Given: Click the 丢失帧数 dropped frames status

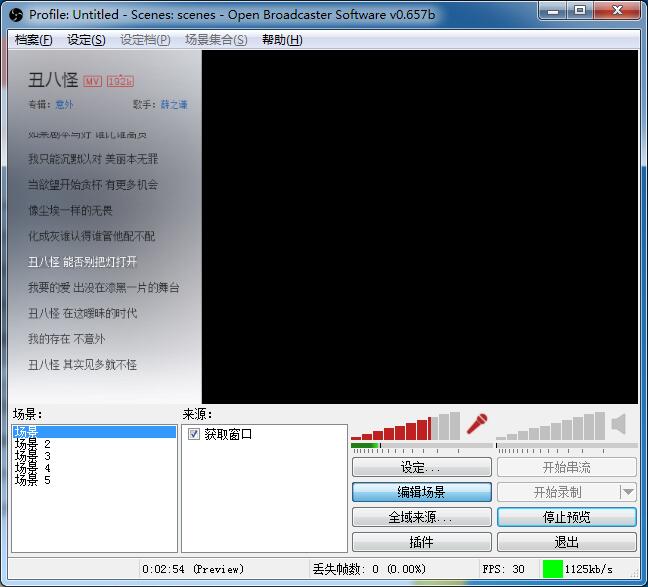Looking at the screenshot, I should coord(369,569).
